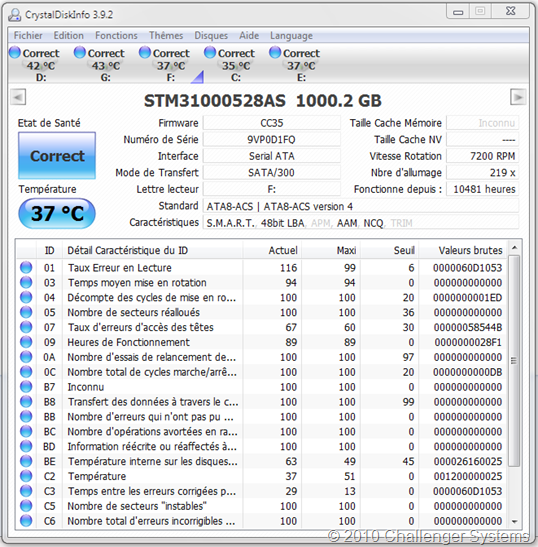
Task: Click the Interface field Serial ATA
Action: coord(271,156)
